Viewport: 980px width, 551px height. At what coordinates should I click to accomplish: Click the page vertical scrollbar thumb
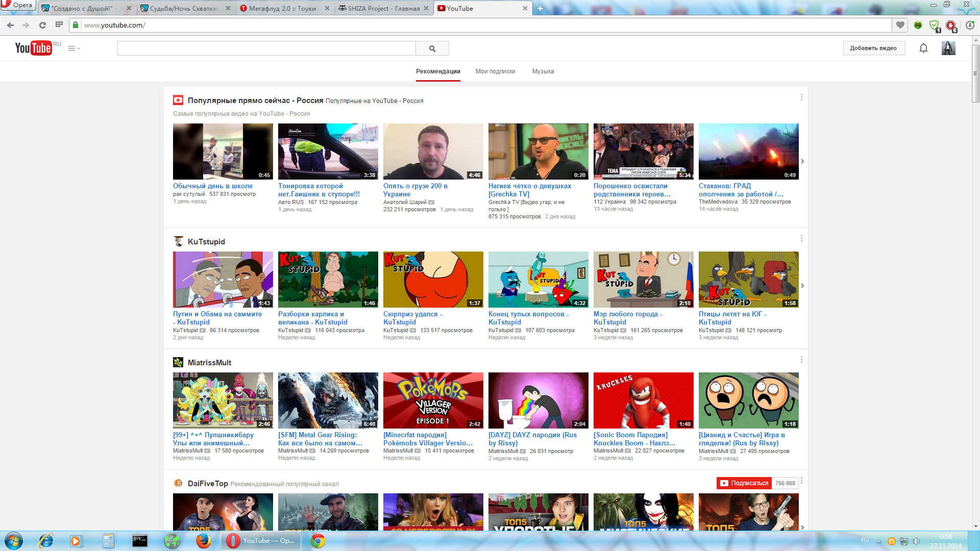point(975,74)
